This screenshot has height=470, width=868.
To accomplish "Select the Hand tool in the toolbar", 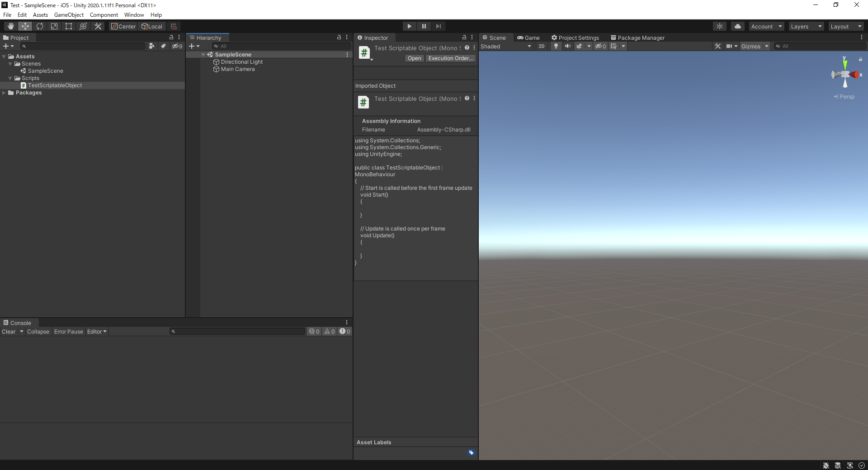I will pyautogui.click(x=10, y=26).
